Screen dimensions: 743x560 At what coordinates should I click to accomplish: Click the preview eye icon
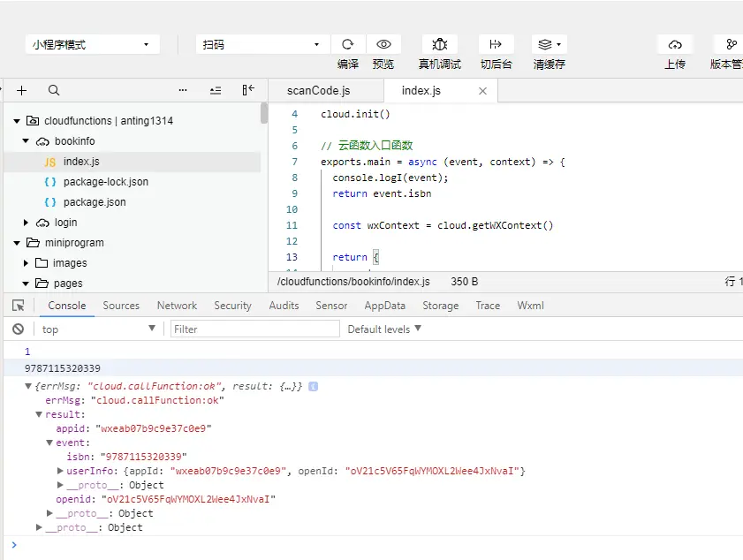pos(383,44)
